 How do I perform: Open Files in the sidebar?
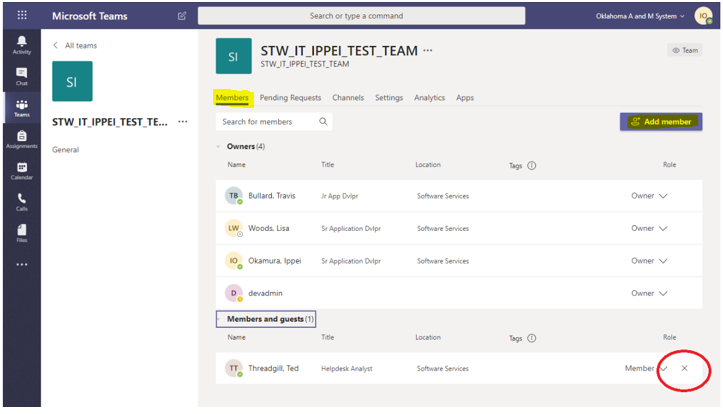click(21, 233)
